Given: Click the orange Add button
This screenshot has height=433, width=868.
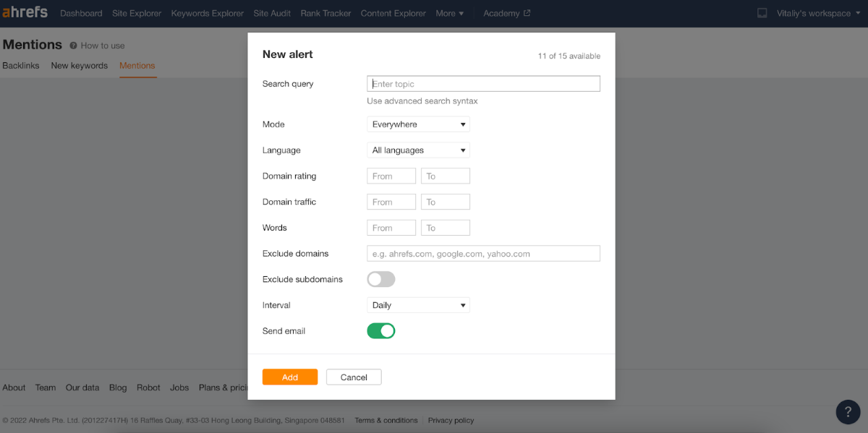Looking at the screenshot, I should (290, 377).
